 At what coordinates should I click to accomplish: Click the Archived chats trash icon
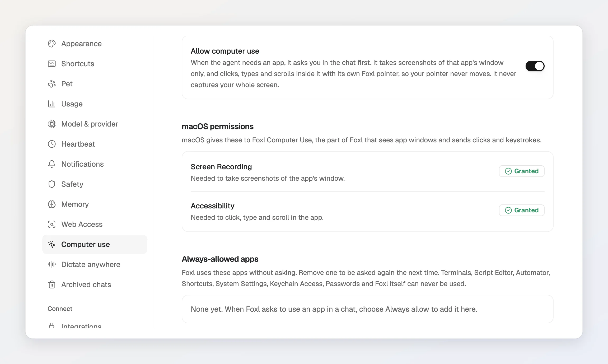pyautogui.click(x=52, y=284)
